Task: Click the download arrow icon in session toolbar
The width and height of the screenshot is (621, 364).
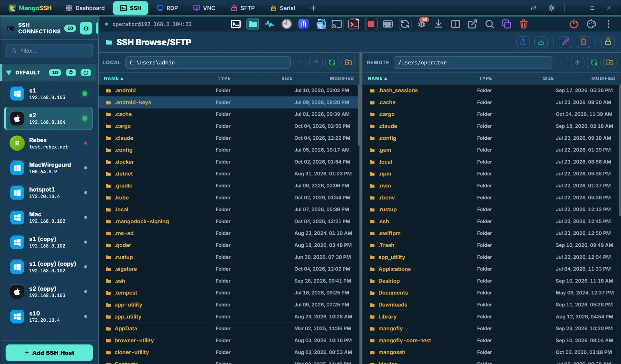Action: tap(439, 24)
